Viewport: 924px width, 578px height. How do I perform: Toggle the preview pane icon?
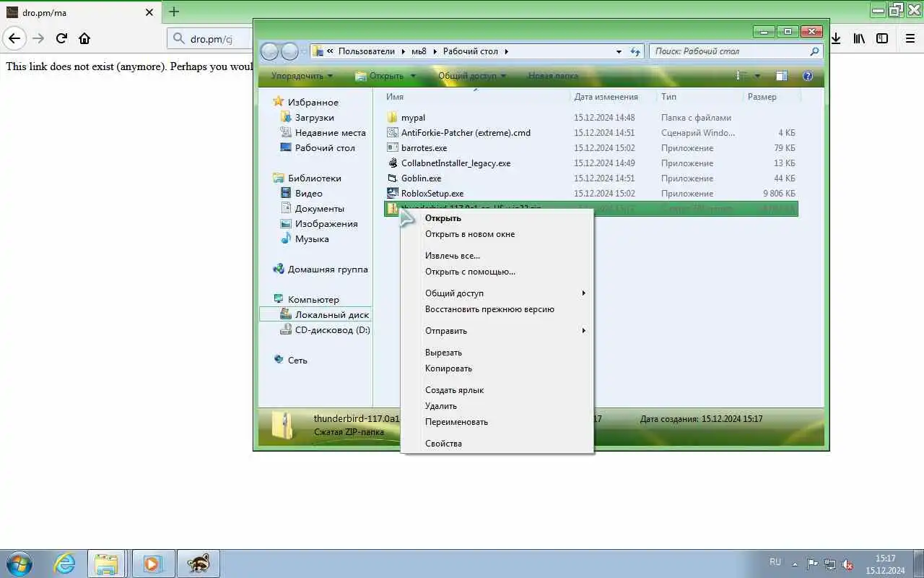782,76
